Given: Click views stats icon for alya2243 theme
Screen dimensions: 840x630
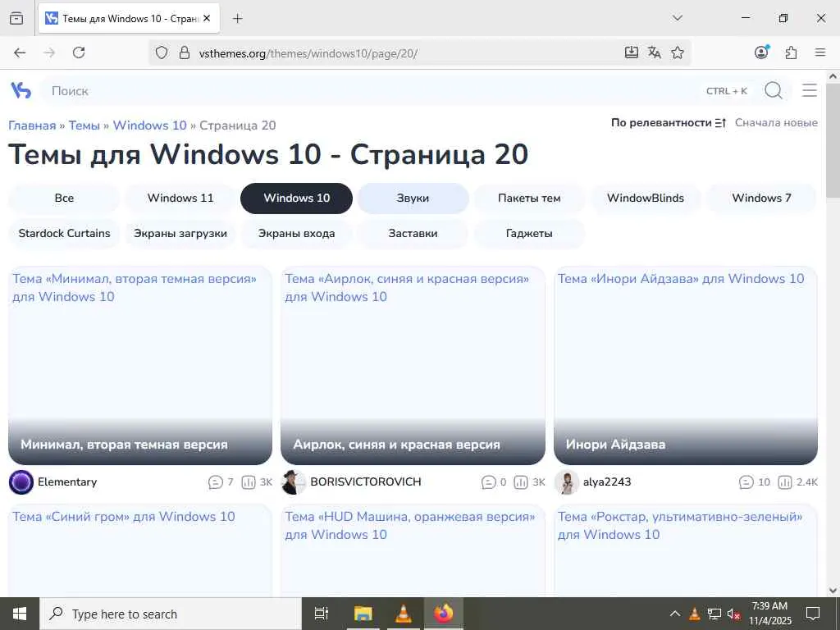Looking at the screenshot, I should [784, 482].
